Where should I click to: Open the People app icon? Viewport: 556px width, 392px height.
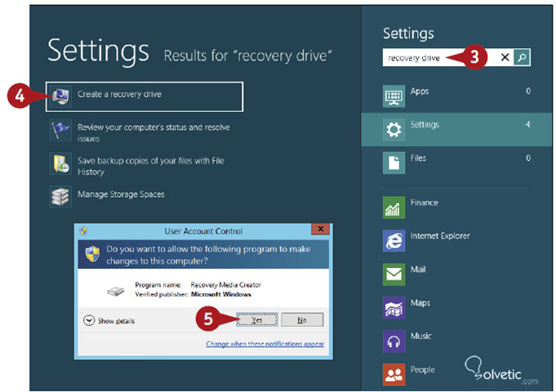coord(394,374)
